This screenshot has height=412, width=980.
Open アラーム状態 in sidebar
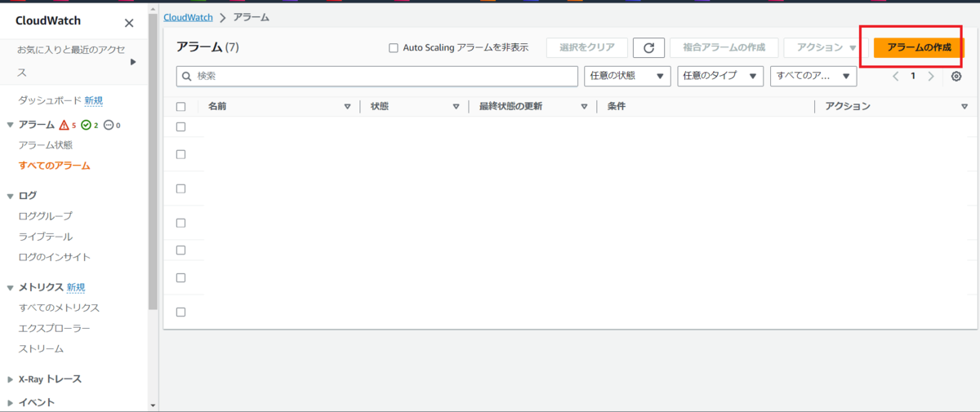click(x=46, y=145)
